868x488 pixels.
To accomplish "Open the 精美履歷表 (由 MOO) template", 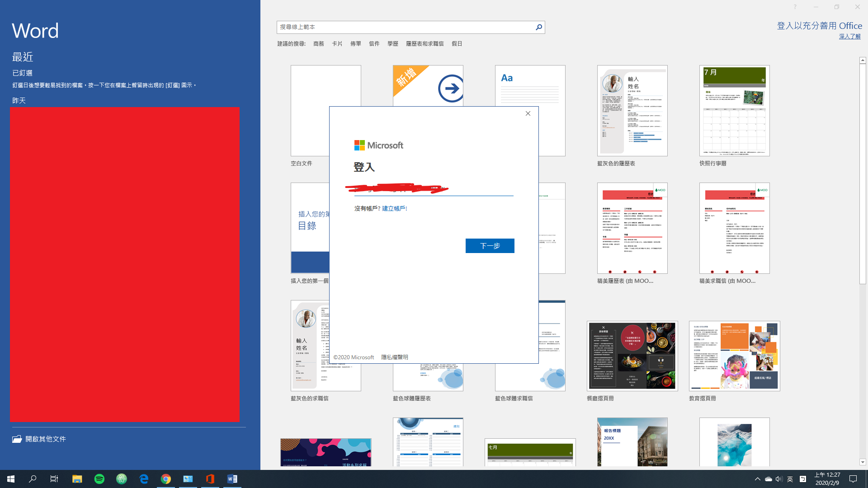I will click(632, 228).
